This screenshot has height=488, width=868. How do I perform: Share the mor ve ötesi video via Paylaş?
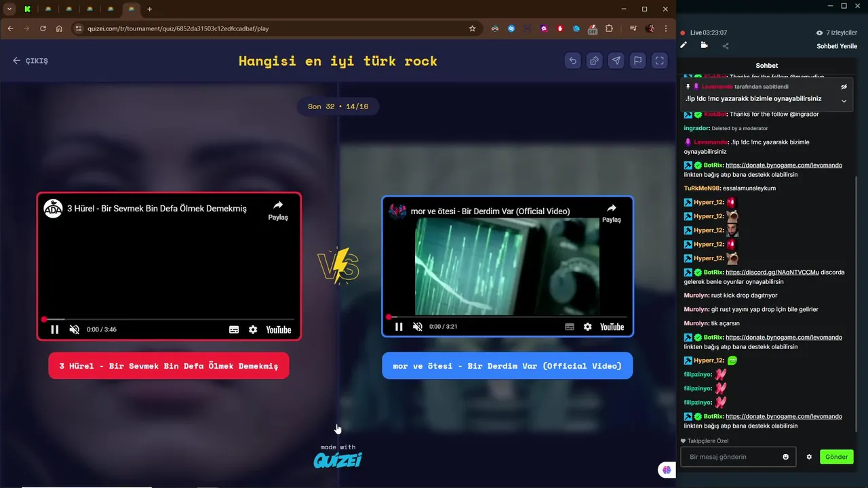(612, 213)
